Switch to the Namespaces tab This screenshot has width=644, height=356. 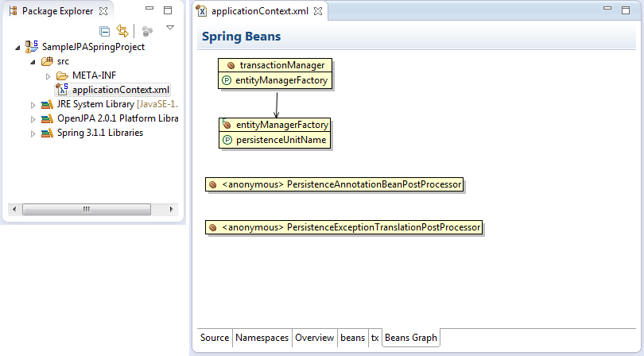(262, 338)
